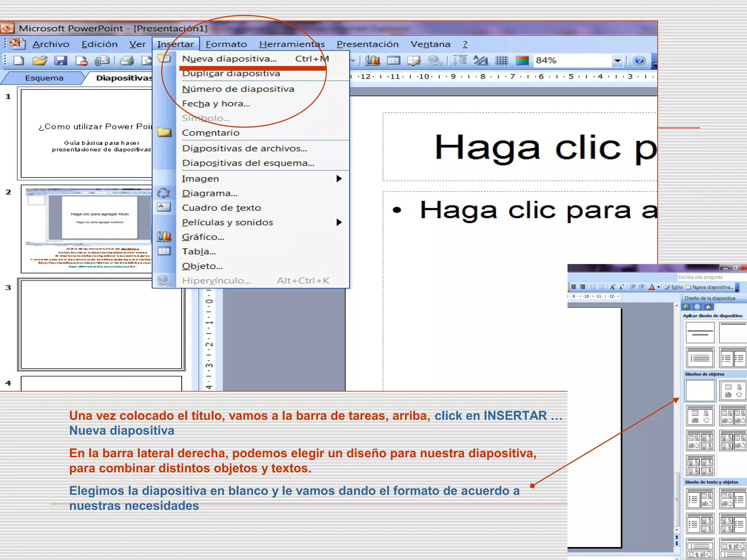Open the Formato menu
Viewport: 747px width, 560px height.
(x=226, y=44)
